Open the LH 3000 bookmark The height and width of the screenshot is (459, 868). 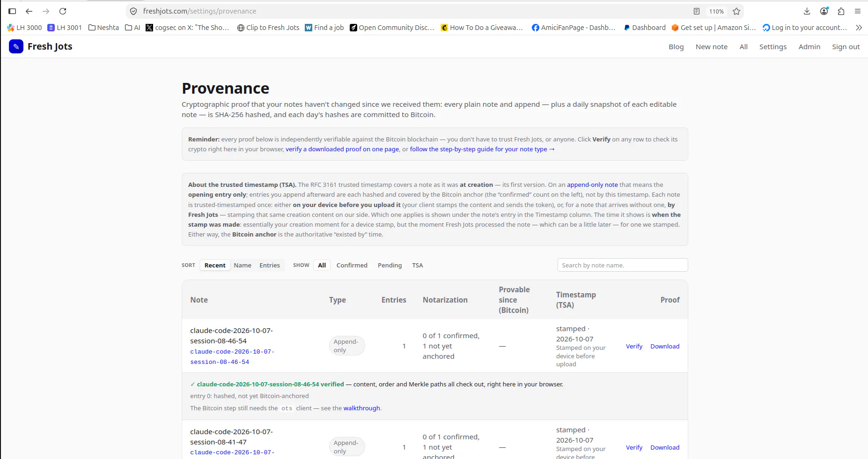(24, 28)
